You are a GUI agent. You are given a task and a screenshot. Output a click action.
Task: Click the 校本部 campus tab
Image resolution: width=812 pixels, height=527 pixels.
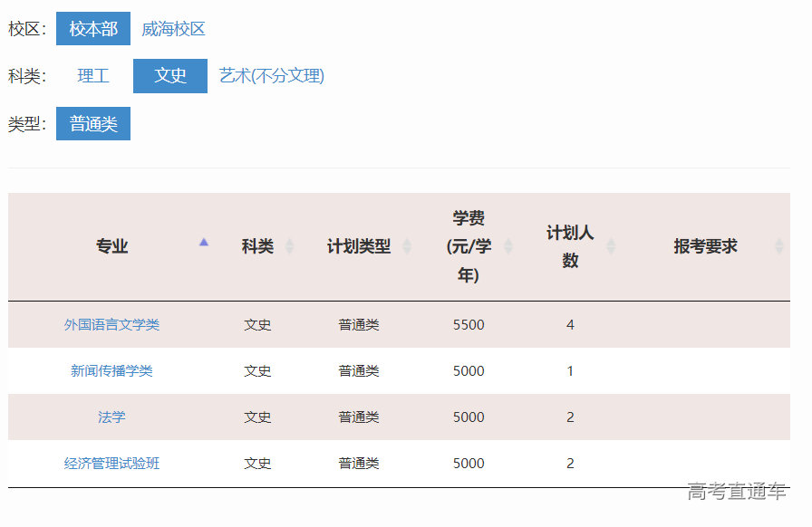(93, 28)
